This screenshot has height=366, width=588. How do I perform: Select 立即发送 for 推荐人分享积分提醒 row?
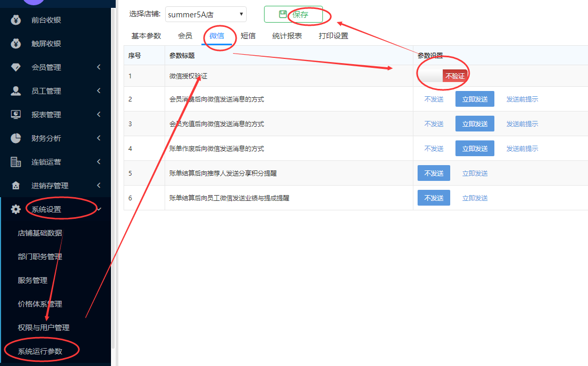point(475,173)
